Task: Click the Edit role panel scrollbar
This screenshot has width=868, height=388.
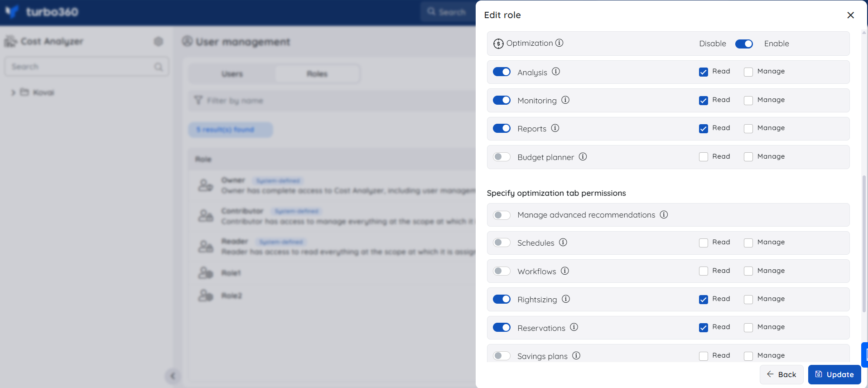Action: tap(864, 244)
